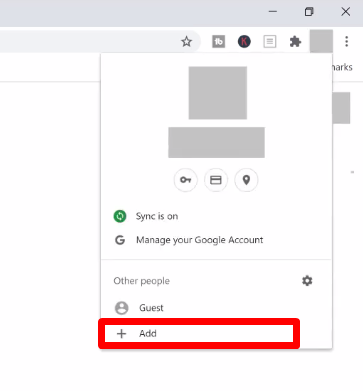The height and width of the screenshot is (391, 363).
Task: Click the large profile picture in popup
Action: (x=218, y=93)
